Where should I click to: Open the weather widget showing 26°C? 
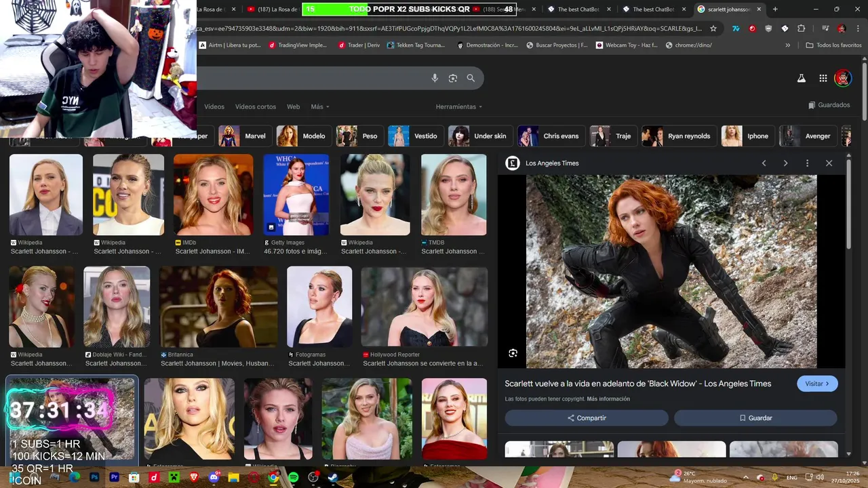pyautogui.click(x=698, y=476)
